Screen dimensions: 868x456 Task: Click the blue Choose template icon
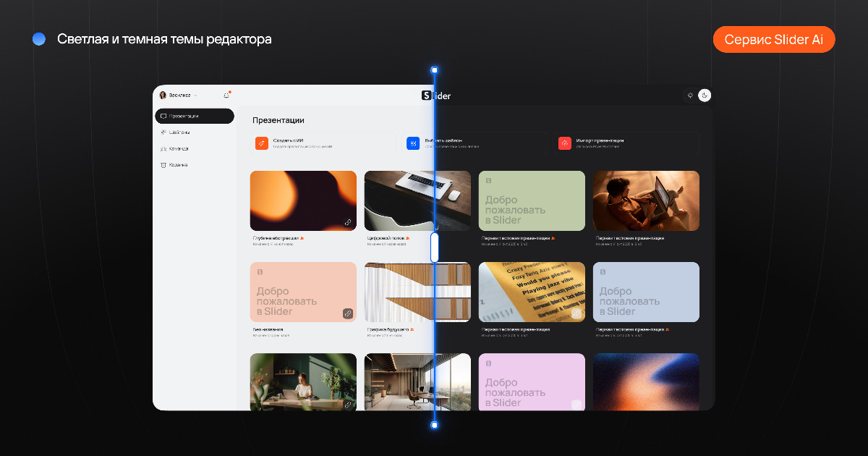point(413,143)
